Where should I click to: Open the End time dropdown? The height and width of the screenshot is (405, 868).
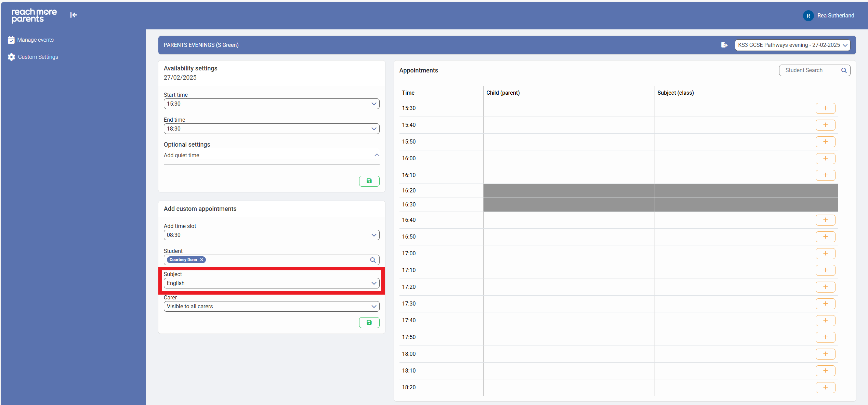[x=271, y=129]
